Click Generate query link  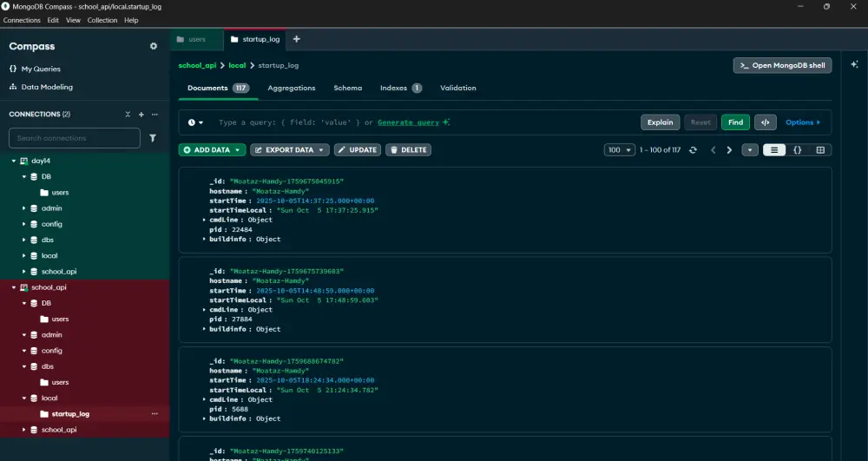point(409,122)
